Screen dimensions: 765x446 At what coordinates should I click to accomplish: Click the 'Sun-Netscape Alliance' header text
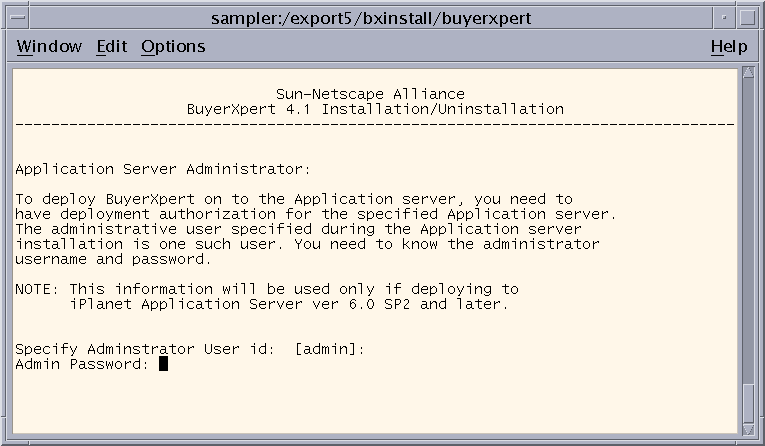point(370,94)
